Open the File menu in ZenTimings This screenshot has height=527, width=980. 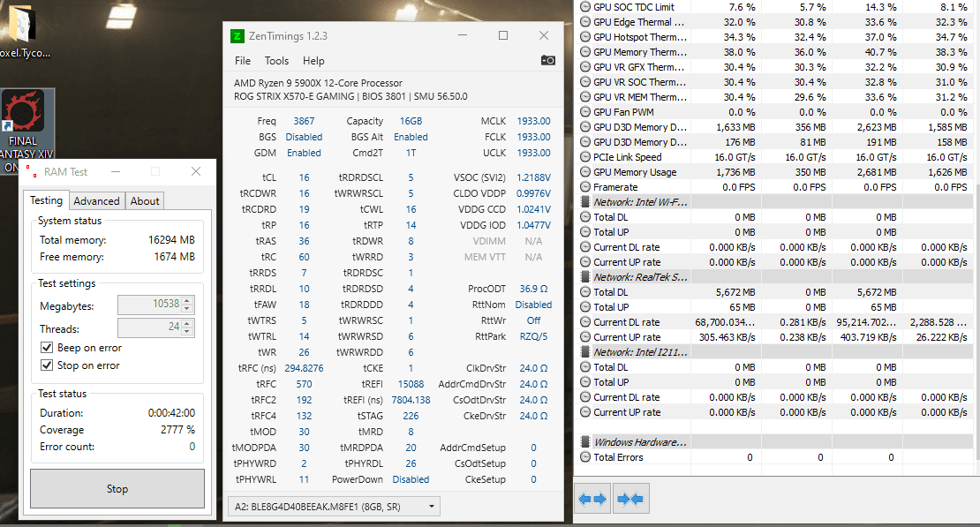(x=243, y=61)
